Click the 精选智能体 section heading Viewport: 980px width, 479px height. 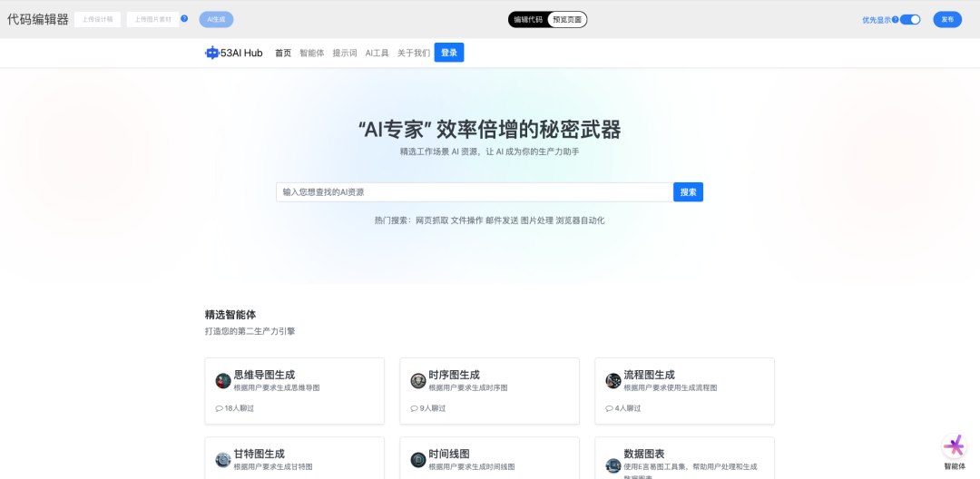pyautogui.click(x=230, y=315)
